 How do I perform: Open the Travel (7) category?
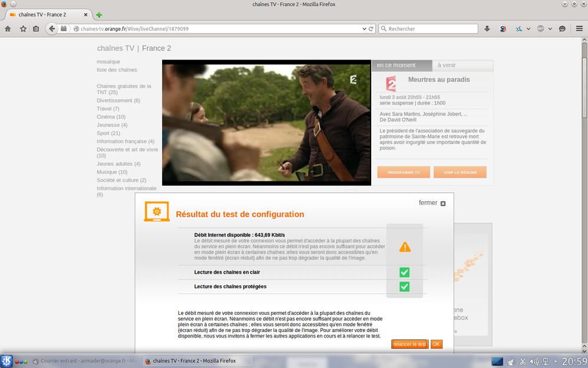(108, 109)
